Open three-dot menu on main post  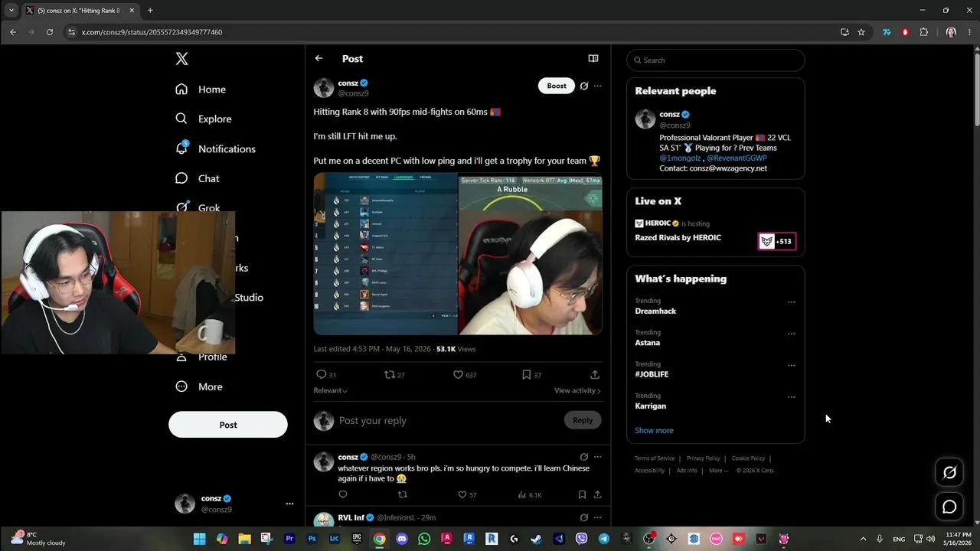598,86
